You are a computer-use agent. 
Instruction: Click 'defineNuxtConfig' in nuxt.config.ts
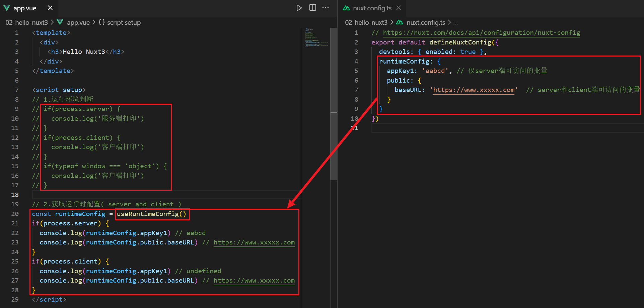point(460,42)
